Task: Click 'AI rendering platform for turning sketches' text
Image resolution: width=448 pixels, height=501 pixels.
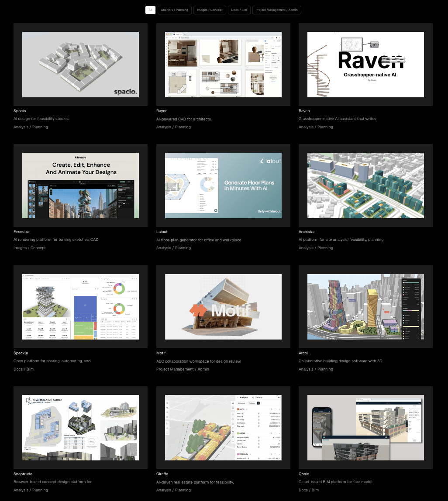Action: point(56,239)
